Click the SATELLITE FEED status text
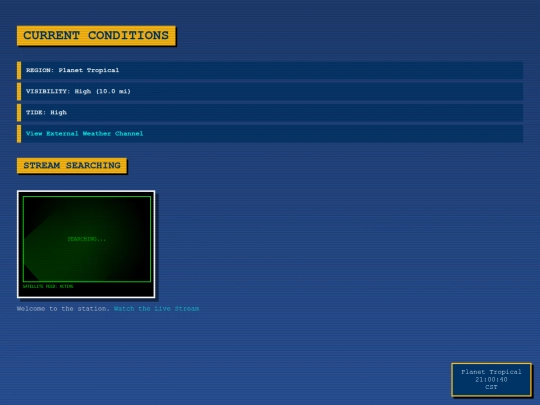The width and height of the screenshot is (540, 405). pyautogui.click(x=48, y=286)
